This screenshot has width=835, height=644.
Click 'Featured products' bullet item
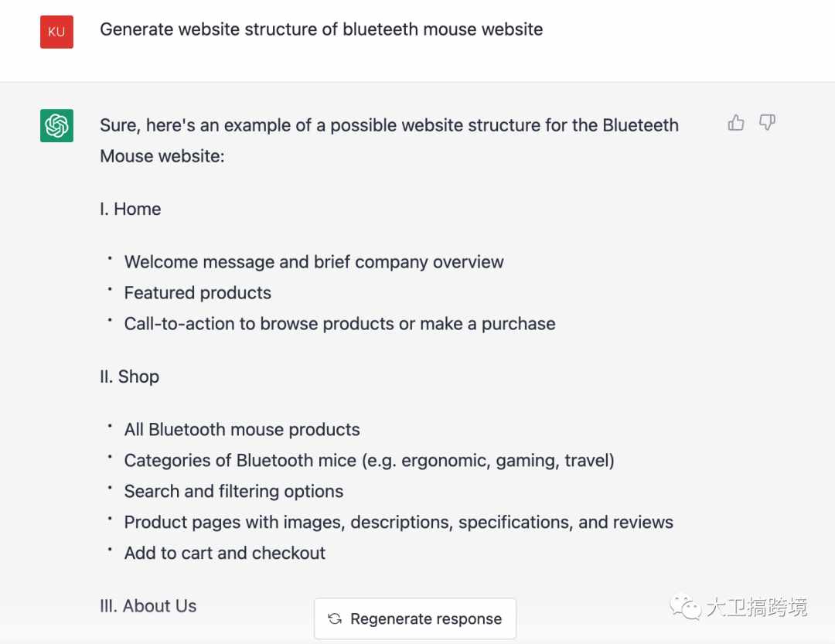click(x=198, y=293)
